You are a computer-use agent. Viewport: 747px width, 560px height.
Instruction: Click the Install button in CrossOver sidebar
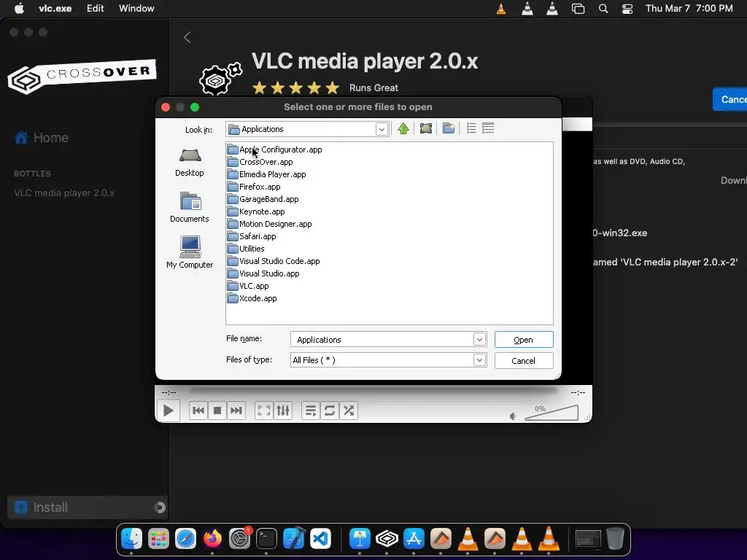click(x=87, y=507)
